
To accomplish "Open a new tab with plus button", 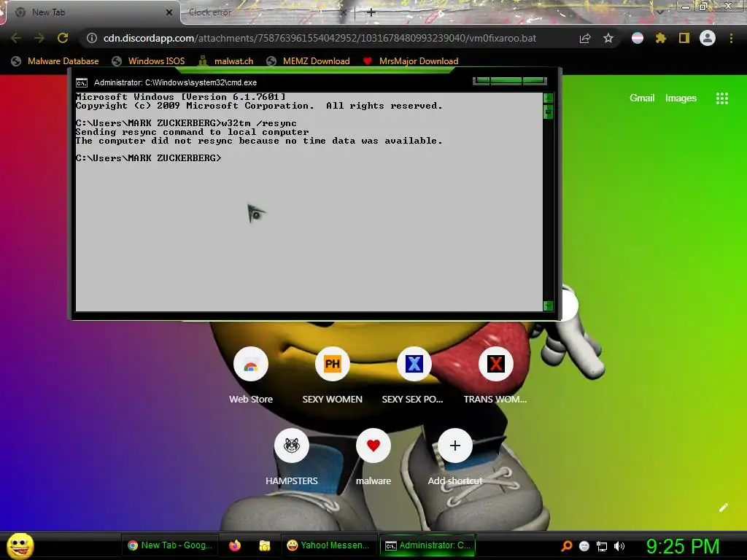I will point(371,12).
